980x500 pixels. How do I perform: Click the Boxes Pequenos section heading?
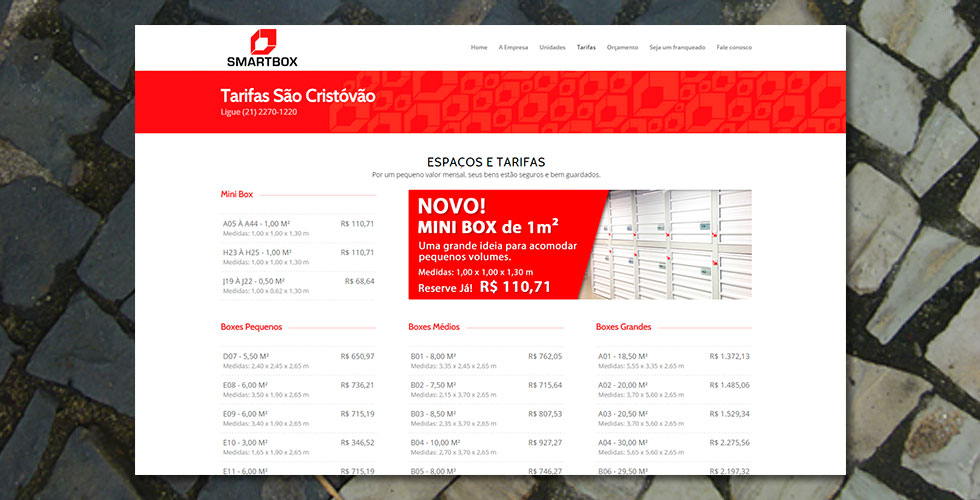tap(252, 327)
